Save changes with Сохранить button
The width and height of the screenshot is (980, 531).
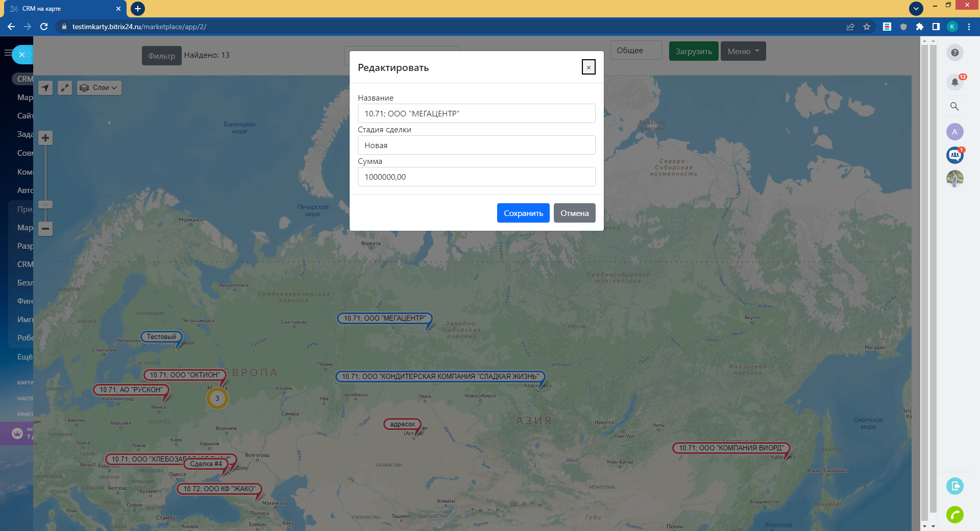(x=523, y=213)
